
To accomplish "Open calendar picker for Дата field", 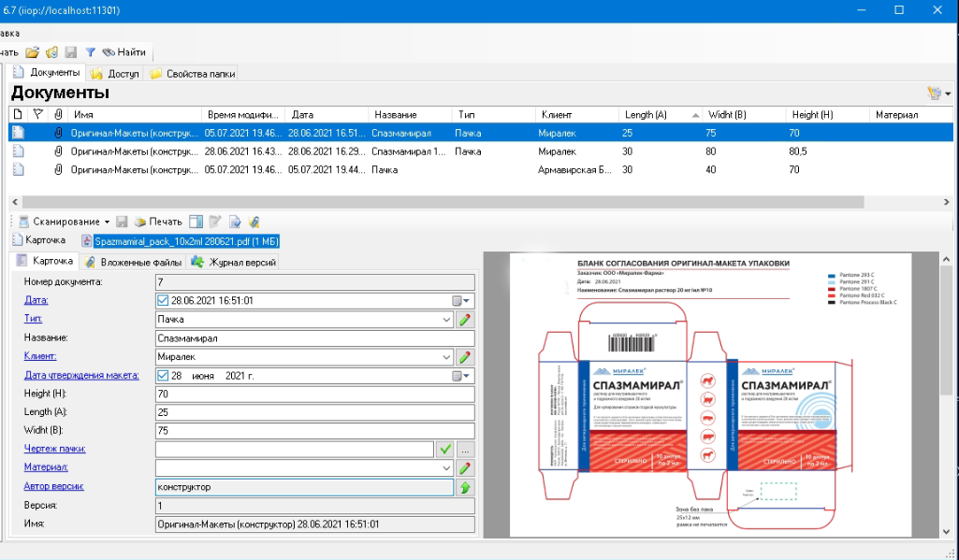I will pyautogui.click(x=462, y=301).
